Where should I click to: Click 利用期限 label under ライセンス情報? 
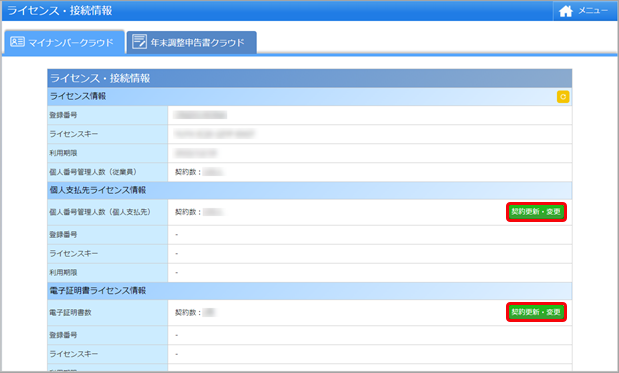63,153
